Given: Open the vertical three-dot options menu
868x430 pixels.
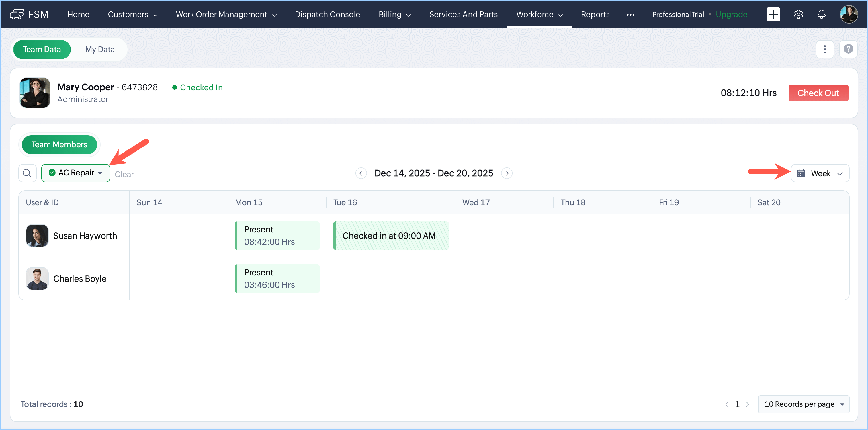Looking at the screenshot, I should (x=824, y=49).
